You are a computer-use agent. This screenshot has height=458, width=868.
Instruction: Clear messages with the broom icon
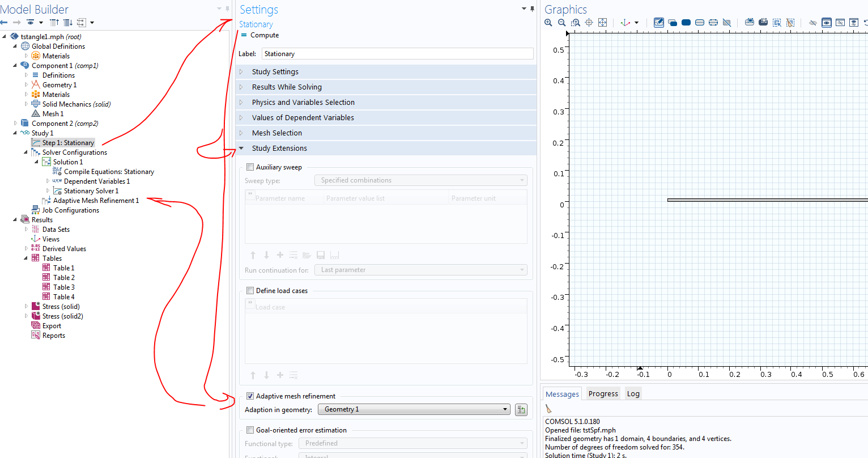(x=548, y=409)
